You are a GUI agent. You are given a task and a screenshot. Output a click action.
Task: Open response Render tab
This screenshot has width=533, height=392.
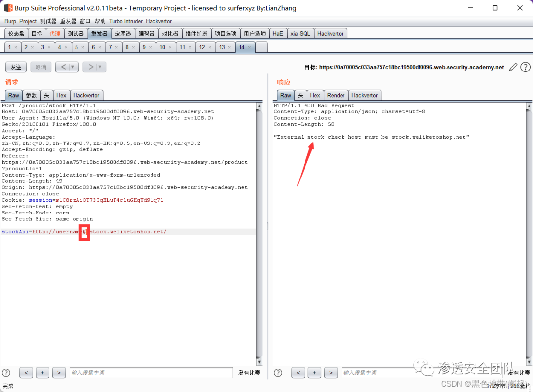pos(336,95)
